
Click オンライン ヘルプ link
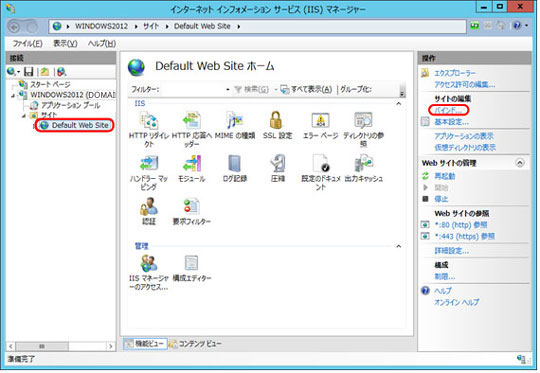457,302
